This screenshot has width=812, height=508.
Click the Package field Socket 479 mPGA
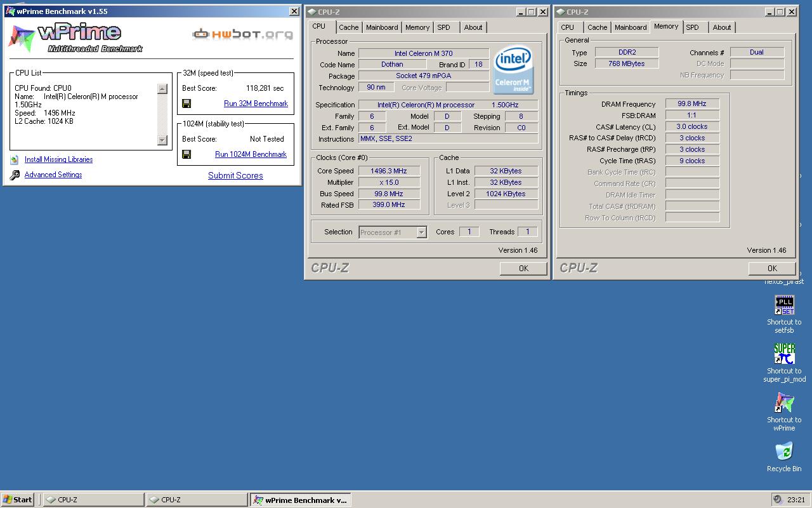(x=424, y=76)
